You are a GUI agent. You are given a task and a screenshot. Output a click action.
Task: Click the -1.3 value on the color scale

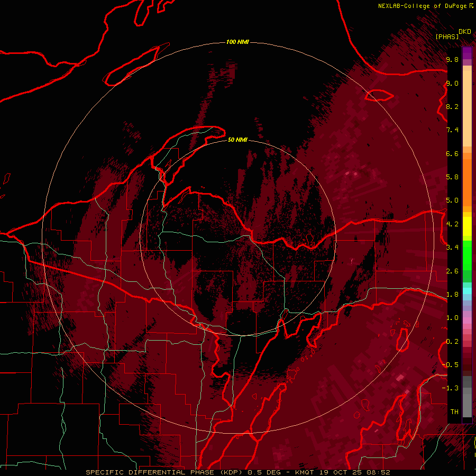[x=450, y=388]
